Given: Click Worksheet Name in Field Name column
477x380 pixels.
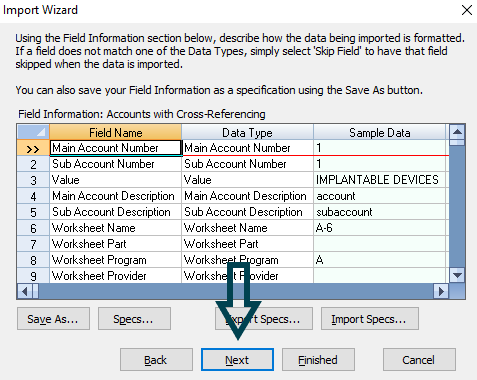Looking at the screenshot, I should (115, 228).
